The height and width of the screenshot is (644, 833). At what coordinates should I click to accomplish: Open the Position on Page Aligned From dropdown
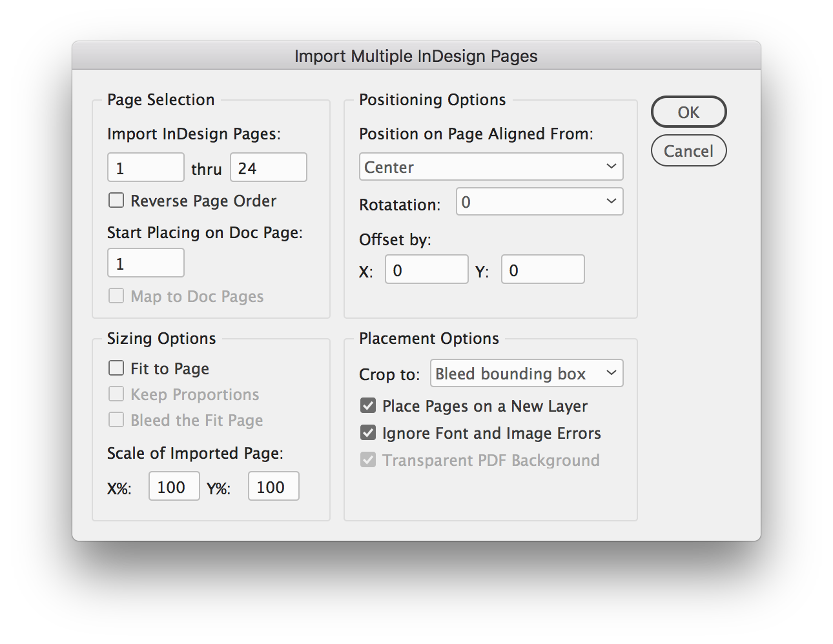[x=491, y=166]
